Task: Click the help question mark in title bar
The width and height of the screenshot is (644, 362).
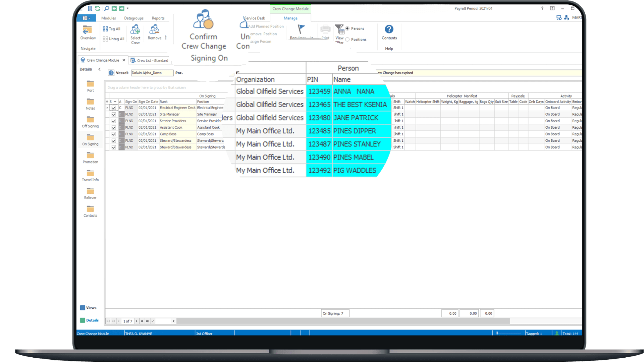Action: [x=542, y=8]
